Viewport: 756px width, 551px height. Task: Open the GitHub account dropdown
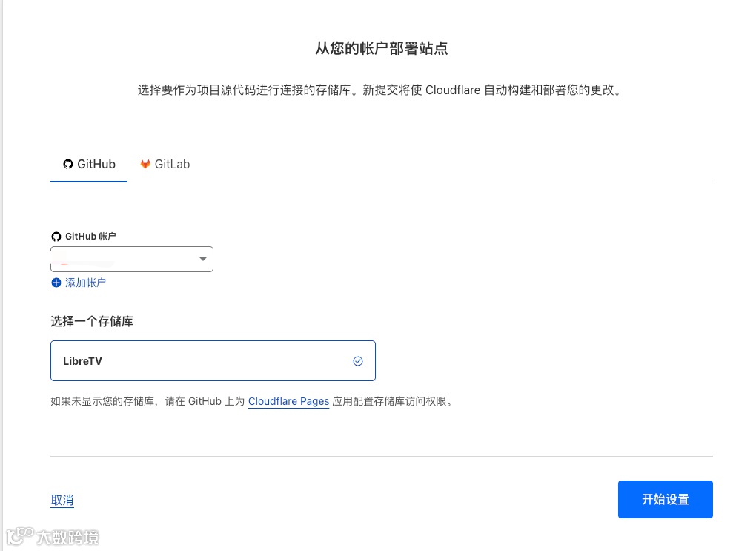(x=132, y=259)
